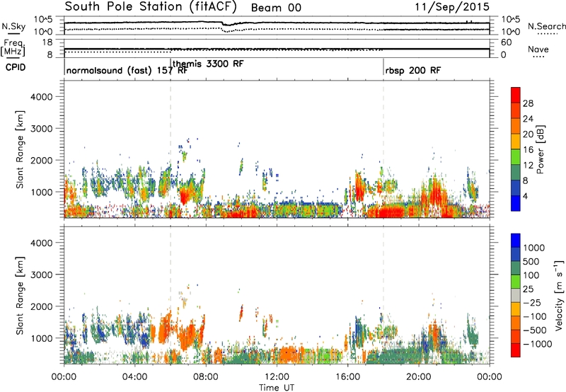
Task: Click the red bottom of velocity color bar
Action: coord(516,350)
